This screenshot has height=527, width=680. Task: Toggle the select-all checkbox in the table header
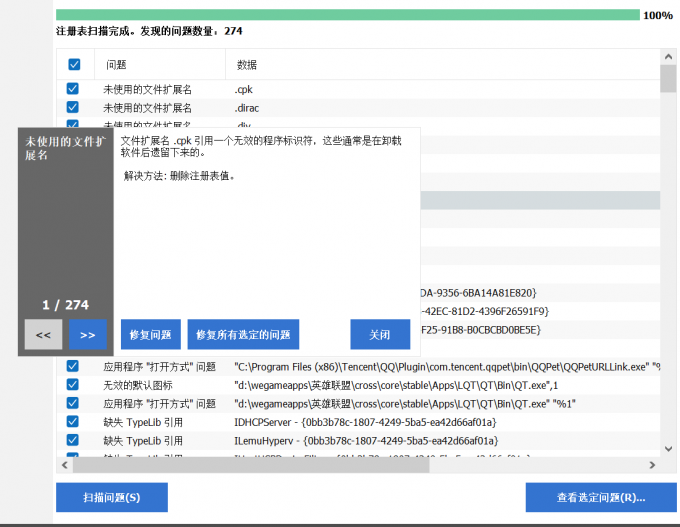(x=74, y=65)
